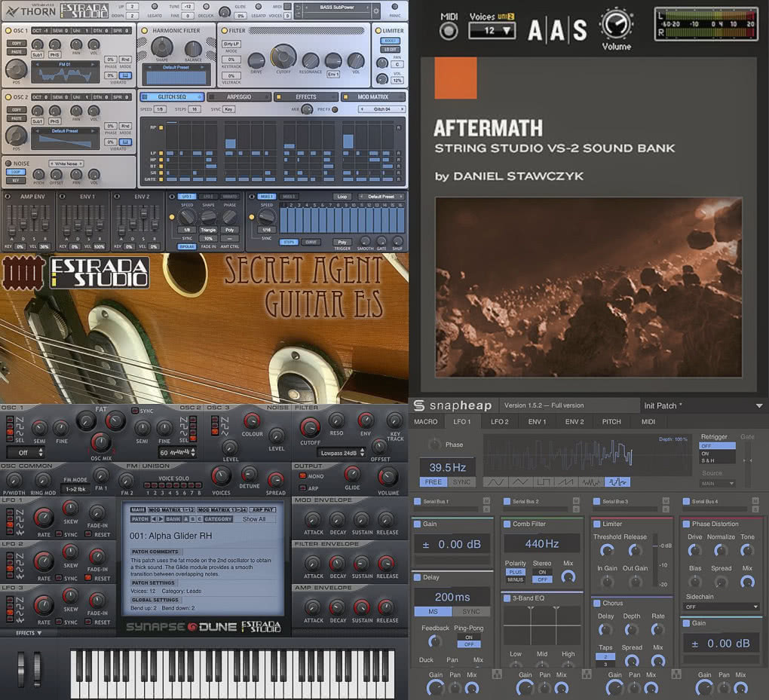The width and height of the screenshot is (769, 700).
Task: Switch to the Snapheap LFO 2 tab
Action: pos(499,421)
